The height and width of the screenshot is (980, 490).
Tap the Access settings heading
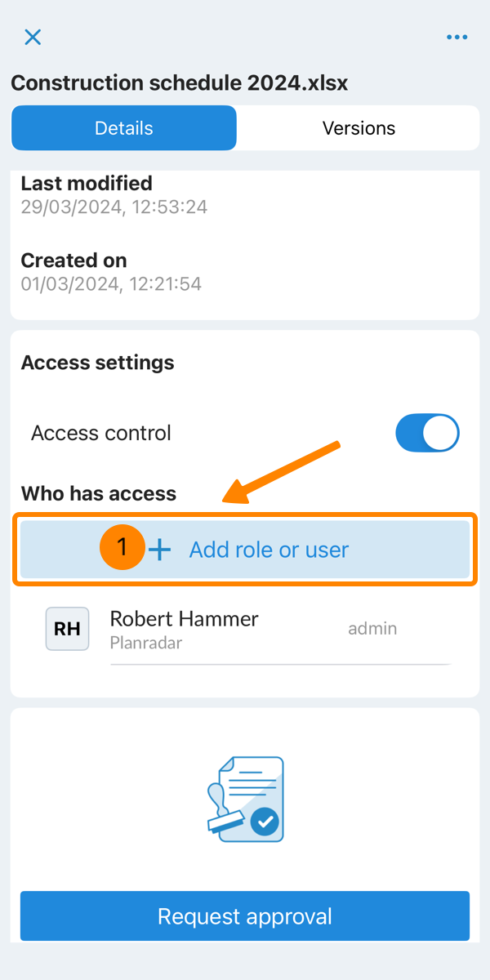point(98,363)
